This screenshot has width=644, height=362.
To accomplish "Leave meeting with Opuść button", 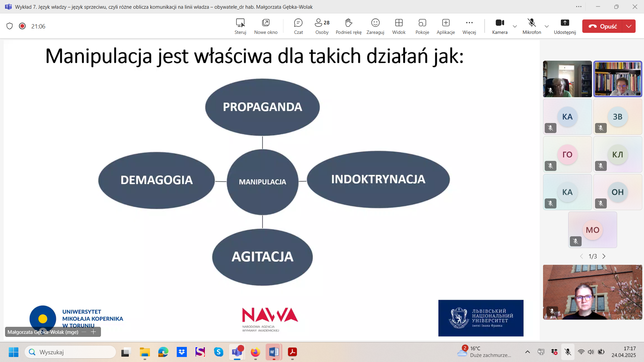I will tap(602, 26).
